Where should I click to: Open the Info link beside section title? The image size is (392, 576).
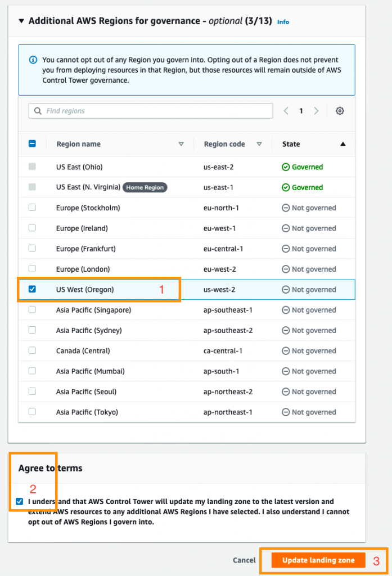(283, 22)
